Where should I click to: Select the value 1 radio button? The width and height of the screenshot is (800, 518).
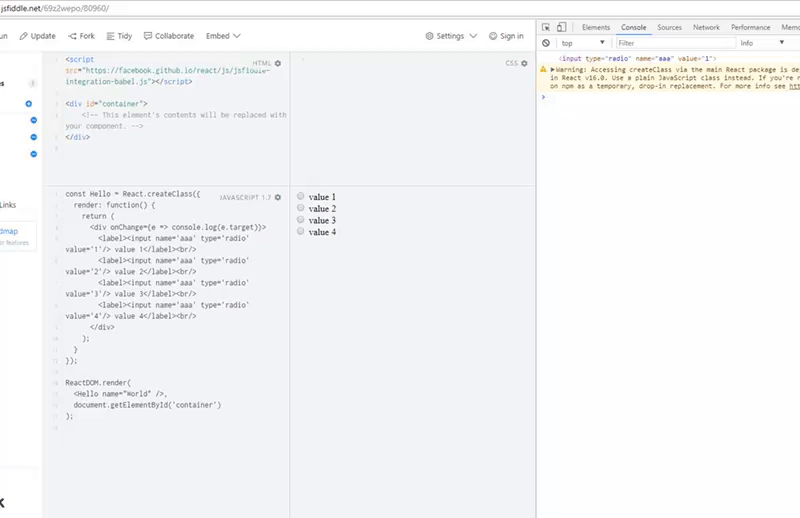click(301, 196)
